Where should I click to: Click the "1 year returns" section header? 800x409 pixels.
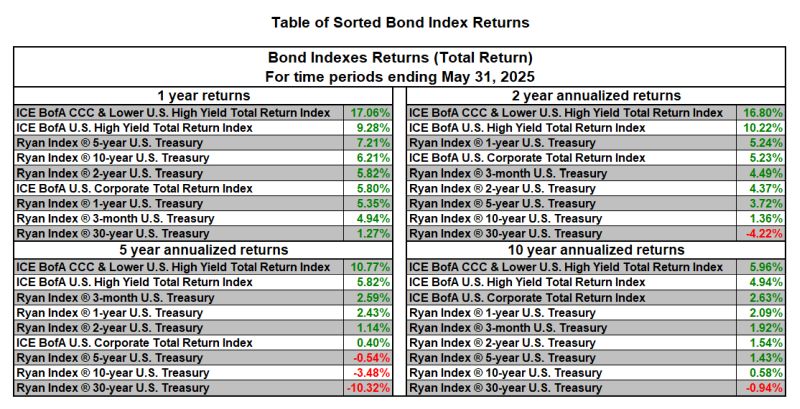(x=202, y=95)
